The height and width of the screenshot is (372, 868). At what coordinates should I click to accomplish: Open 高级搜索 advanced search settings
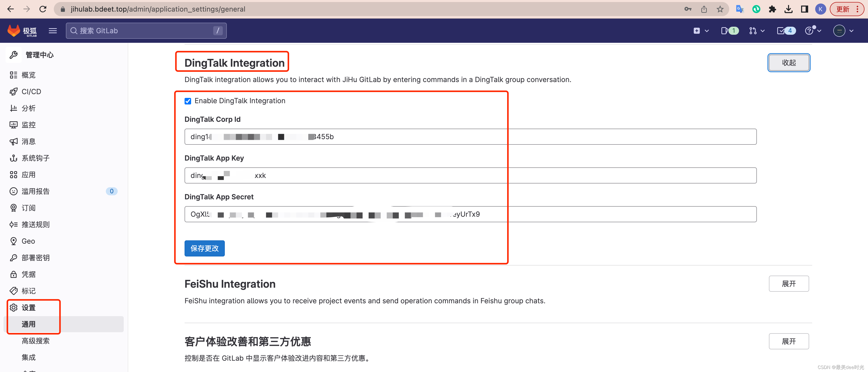click(x=63, y=341)
